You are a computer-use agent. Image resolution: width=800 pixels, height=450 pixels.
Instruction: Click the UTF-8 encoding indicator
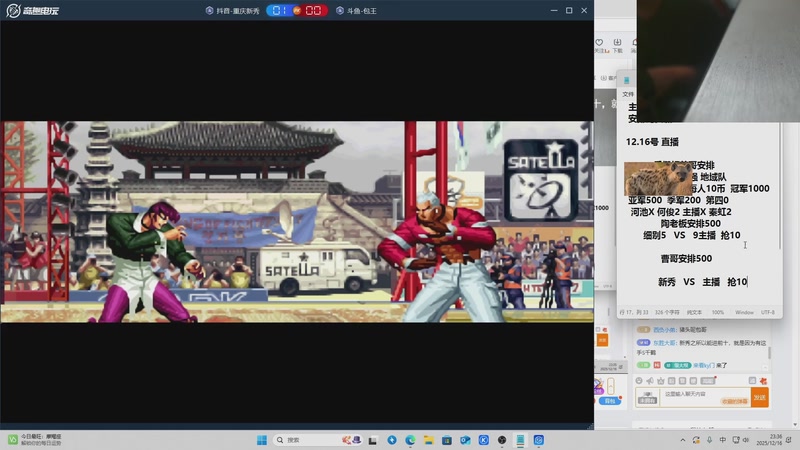tap(768, 312)
